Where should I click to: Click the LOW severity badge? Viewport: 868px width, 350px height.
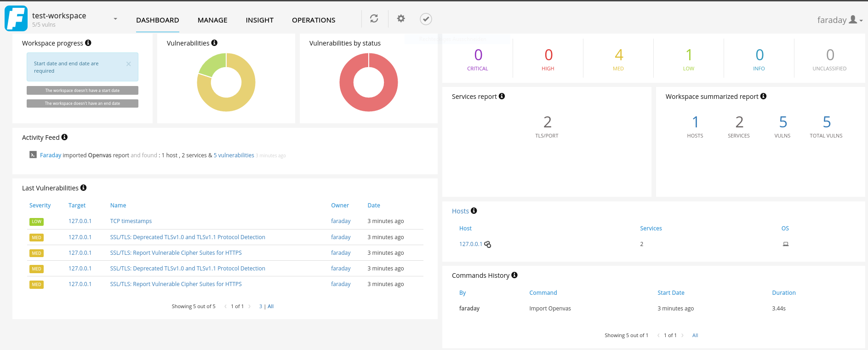coord(37,222)
